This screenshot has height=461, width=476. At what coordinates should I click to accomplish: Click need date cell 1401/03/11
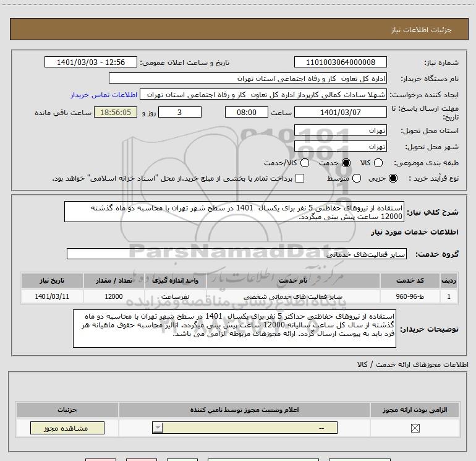click(52, 296)
